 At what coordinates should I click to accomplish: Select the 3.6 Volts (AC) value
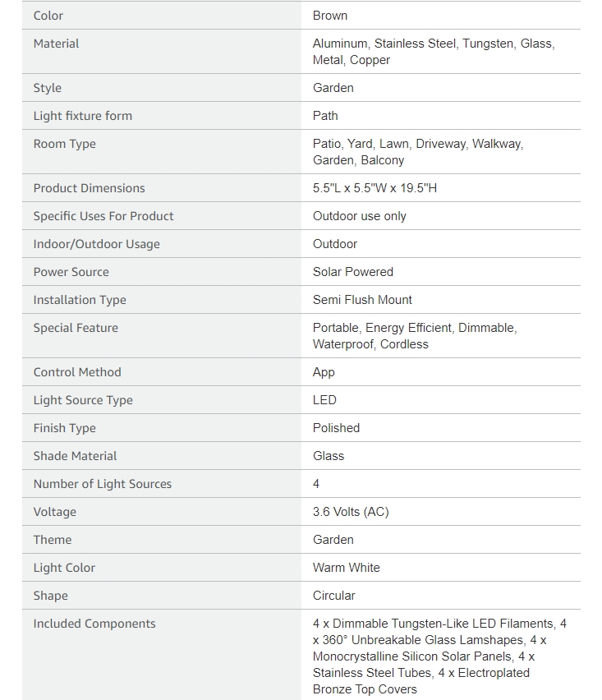tap(351, 512)
